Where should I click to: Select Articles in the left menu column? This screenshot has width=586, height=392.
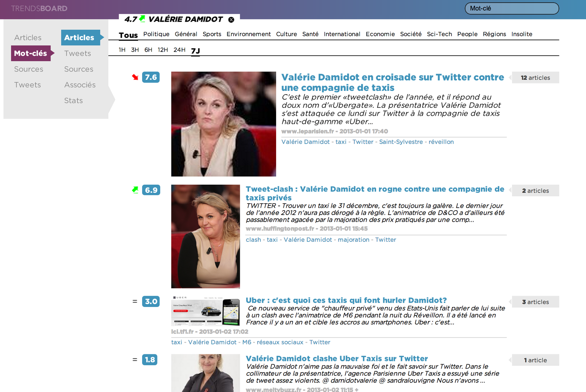pyautogui.click(x=28, y=37)
